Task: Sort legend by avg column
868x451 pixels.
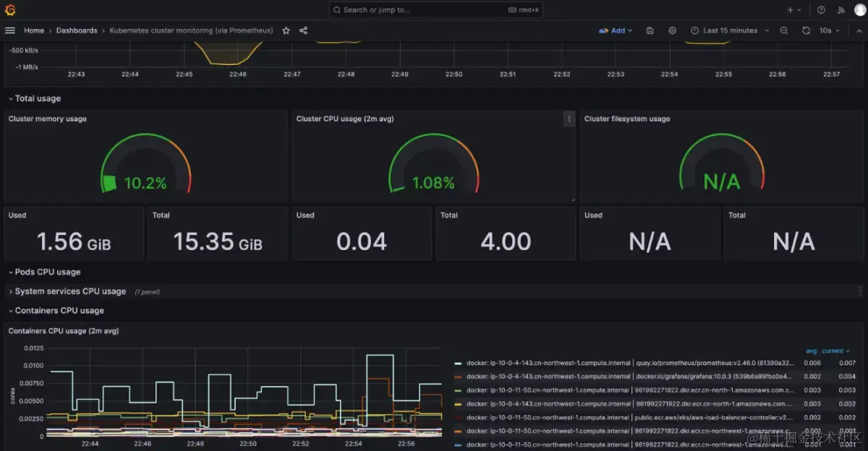Action: [x=811, y=351]
